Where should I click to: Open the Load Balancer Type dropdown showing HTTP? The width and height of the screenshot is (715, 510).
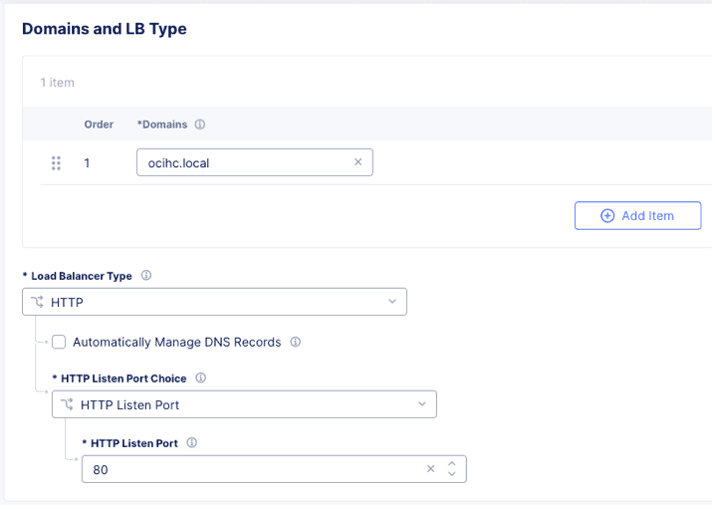(214, 301)
